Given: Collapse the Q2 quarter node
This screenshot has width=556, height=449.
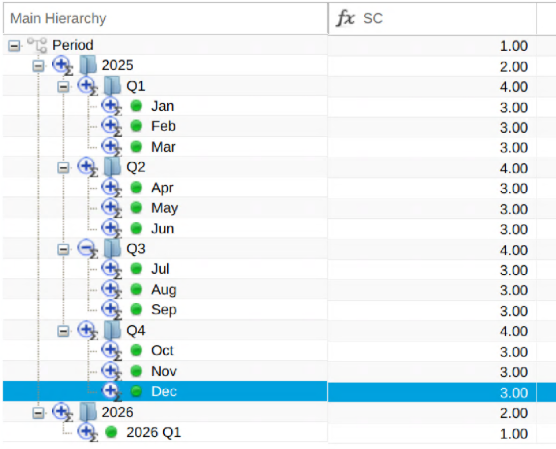Looking at the screenshot, I should [x=63, y=168].
